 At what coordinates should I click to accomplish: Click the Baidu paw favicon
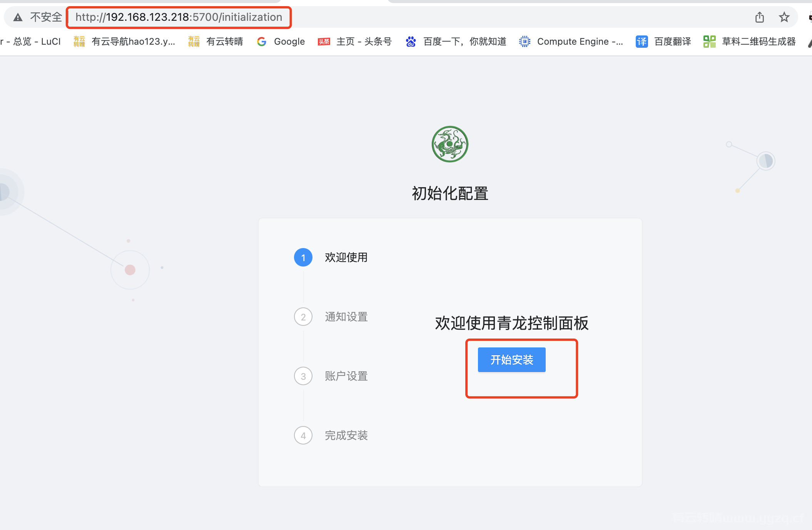411,42
